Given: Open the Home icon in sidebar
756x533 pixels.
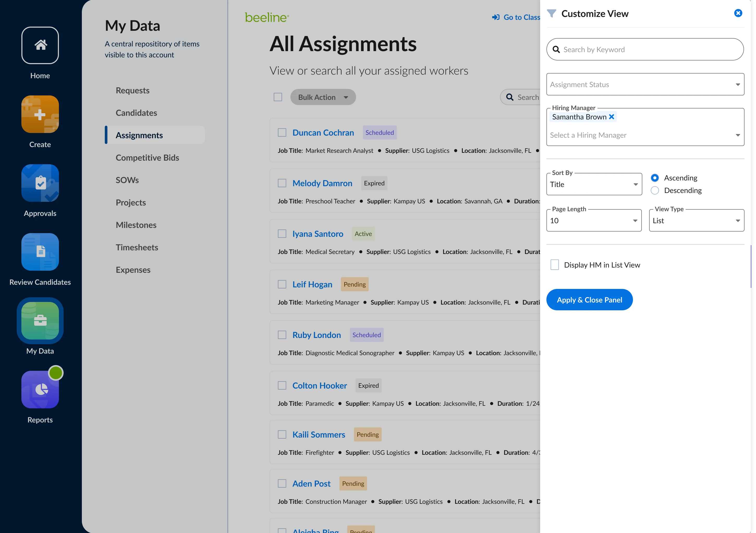Looking at the screenshot, I should click(40, 45).
